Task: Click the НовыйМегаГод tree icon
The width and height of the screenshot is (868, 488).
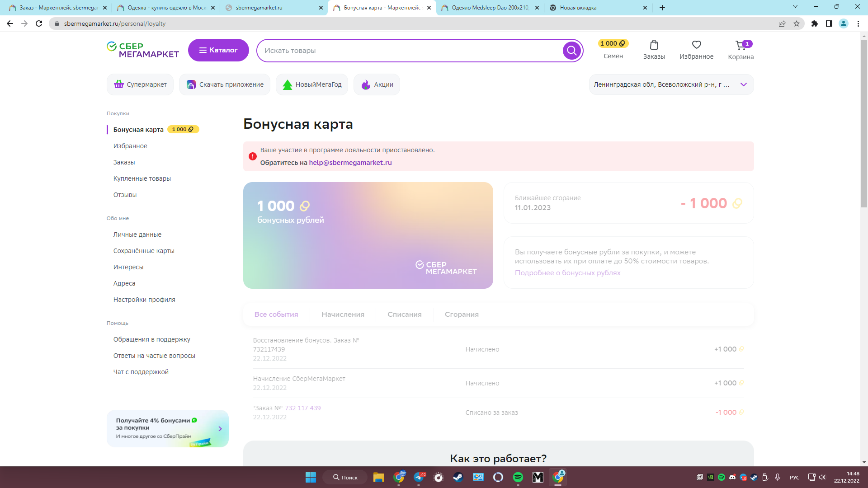Action: (x=288, y=84)
